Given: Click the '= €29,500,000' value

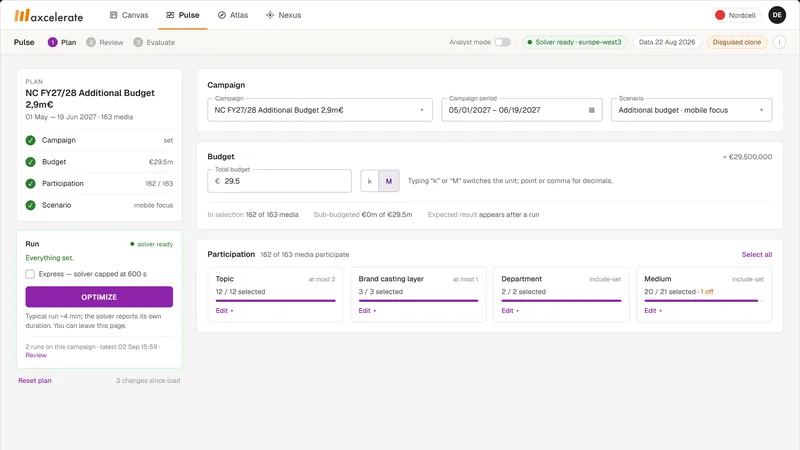Looking at the screenshot, I should click(x=747, y=157).
